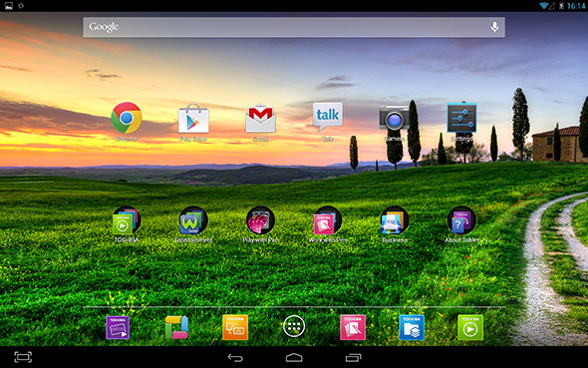Viewport: 588px width, 368px height.
Task: Tap the Home navigation button
Action: (x=294, y=357)
